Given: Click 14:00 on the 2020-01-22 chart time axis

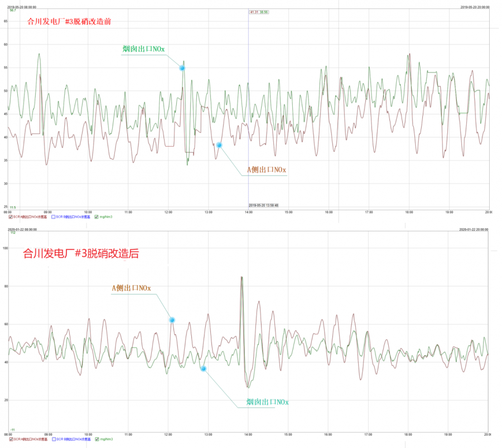Looking at the screenshot, I should point(248,435).
